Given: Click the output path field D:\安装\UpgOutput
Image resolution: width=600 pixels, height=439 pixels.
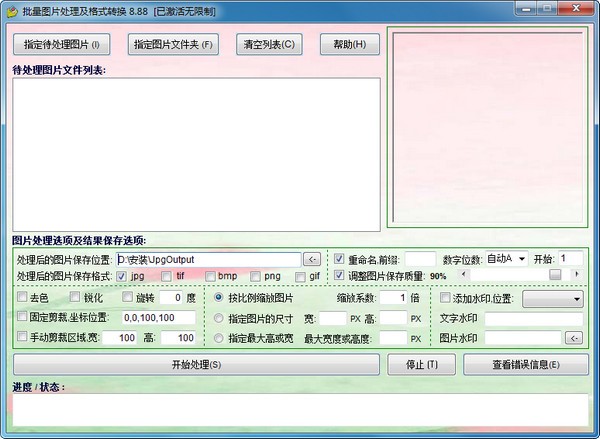Looking at the screenshot, I should [209, 259].
